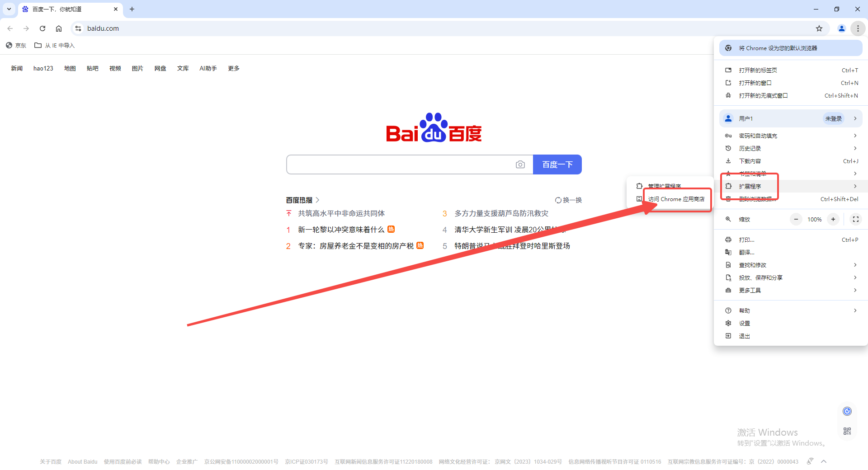The image size is (868, 470).
Task: Expand 更多工具 submenu
Action: 791,290
